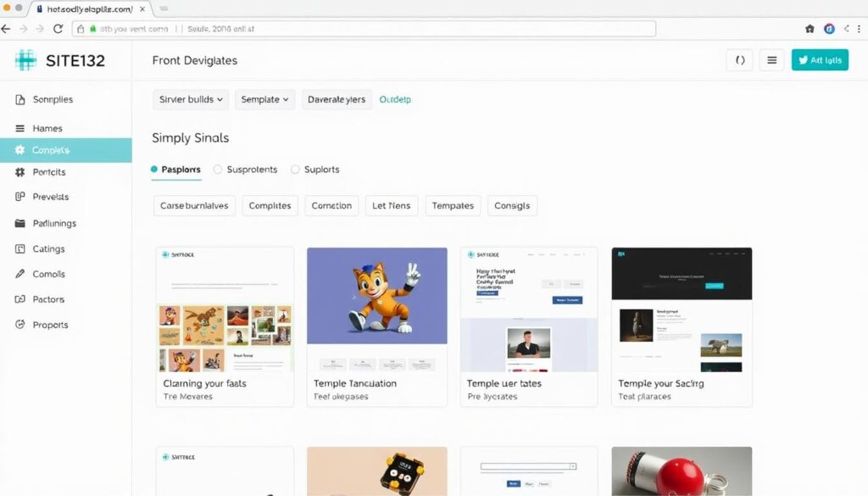This screenshot has height=496, width=868.
Task: Click the Simply Sinals heading
Action: pyautogui.click(x=191, y=138)
